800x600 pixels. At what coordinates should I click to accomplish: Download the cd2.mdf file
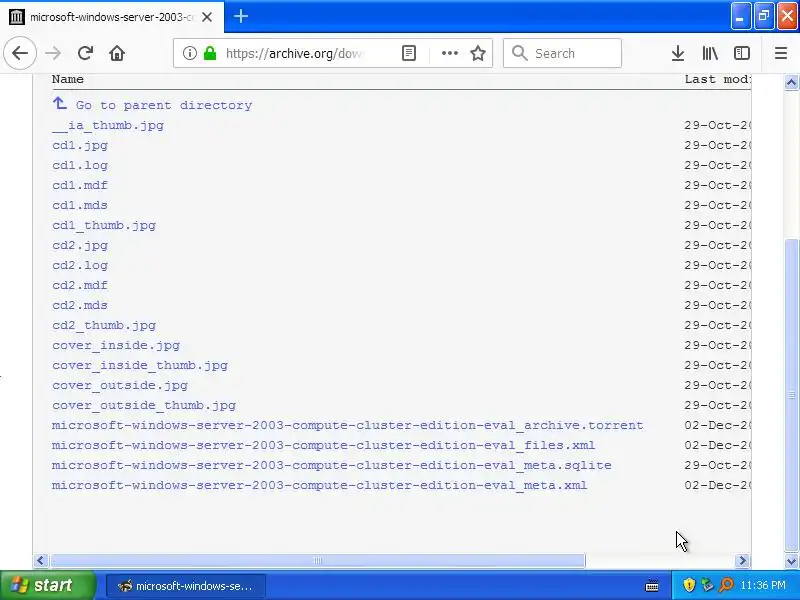click(80, 285)
